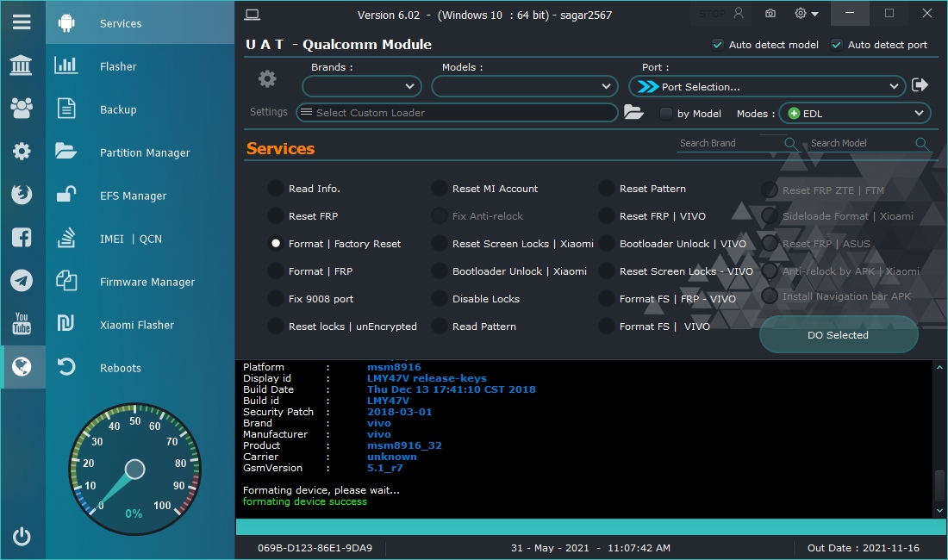Viewport: 948px width, 560px height.
Task: Click the Android Services icon
Action: click(66, 23)
